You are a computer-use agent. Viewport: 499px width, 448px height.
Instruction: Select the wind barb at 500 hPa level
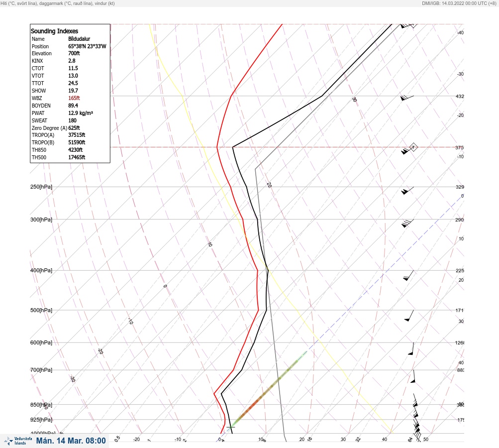(x=409, y=316)
